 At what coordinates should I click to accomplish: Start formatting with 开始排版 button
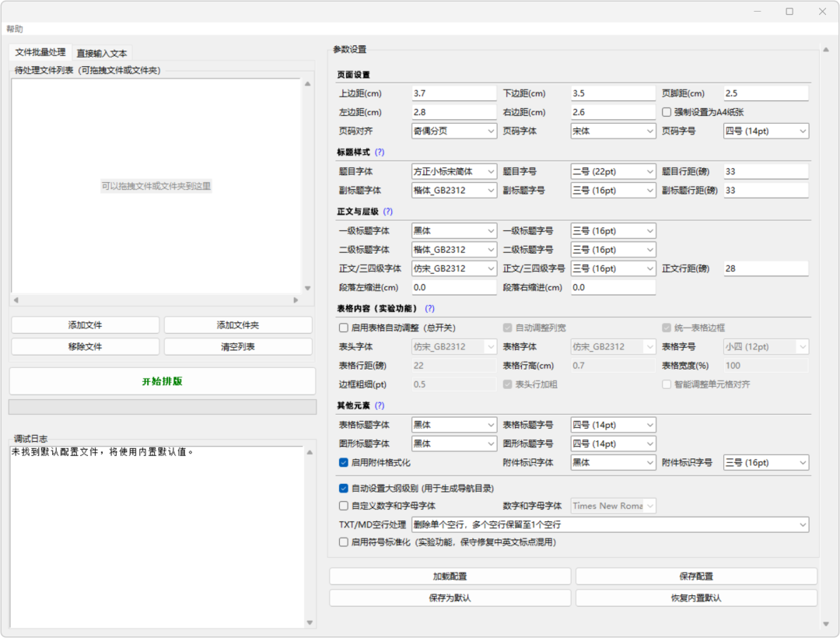163,381
